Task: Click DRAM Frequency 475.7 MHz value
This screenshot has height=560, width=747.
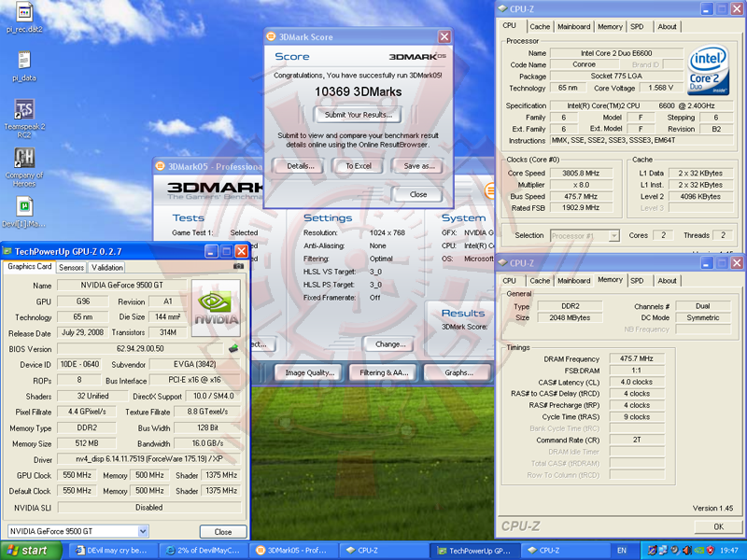Action: 636,358
